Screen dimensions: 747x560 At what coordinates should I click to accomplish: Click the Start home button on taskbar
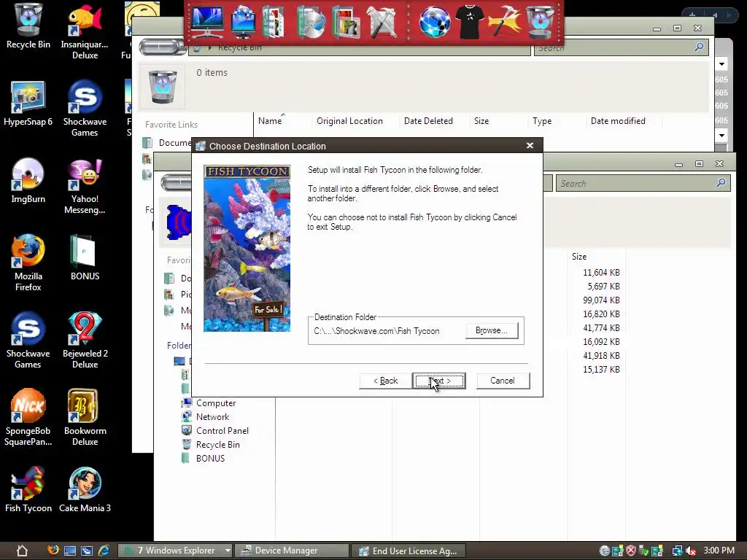[22, 551]
